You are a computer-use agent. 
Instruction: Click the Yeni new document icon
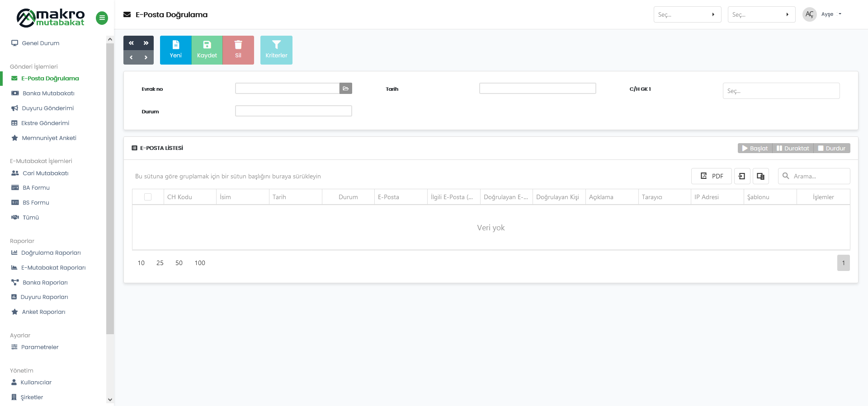click(175, 45)
